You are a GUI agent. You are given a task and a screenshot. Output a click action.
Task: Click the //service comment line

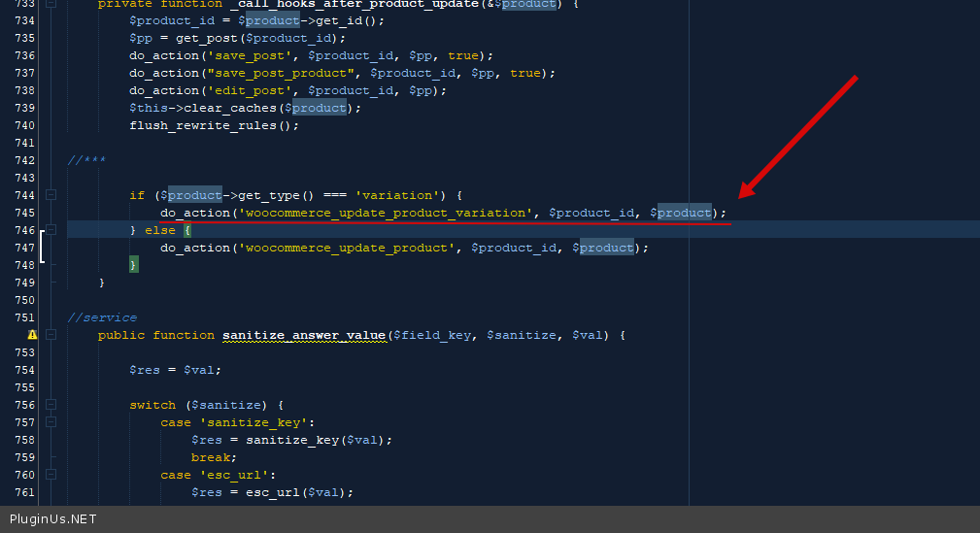tap(102, 317)
